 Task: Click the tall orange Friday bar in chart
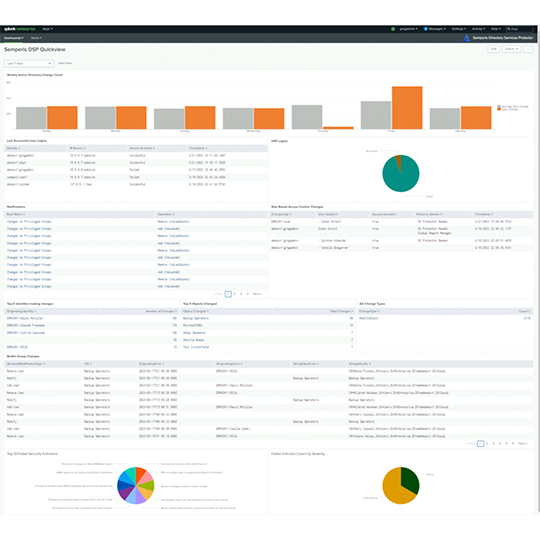pyautogui.click(x=407, y=108)
